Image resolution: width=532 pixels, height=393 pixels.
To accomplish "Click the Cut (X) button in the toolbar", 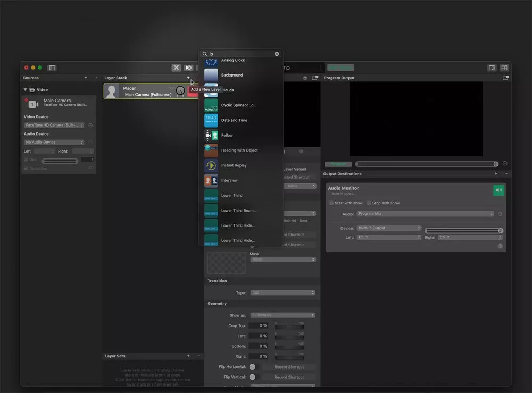I will coord(176,68).
